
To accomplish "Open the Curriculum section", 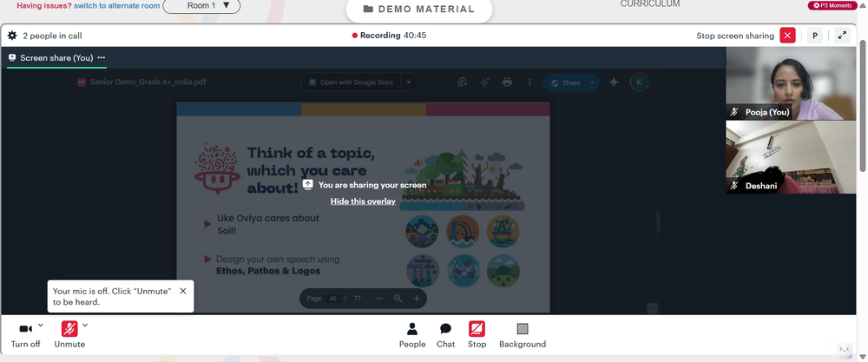I will click(650, 3).
